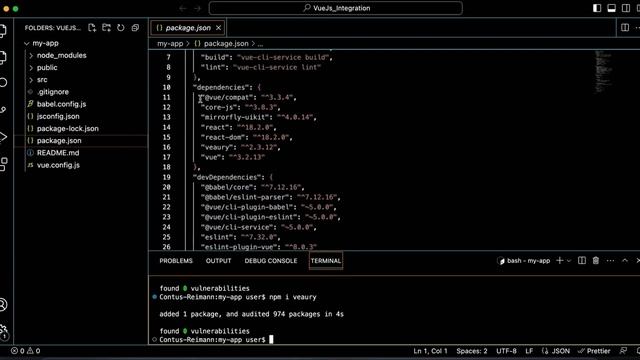Open the Explorer view in activity bar
The width and height of the screenshot is (640, 360).
(x=2, y=31)
